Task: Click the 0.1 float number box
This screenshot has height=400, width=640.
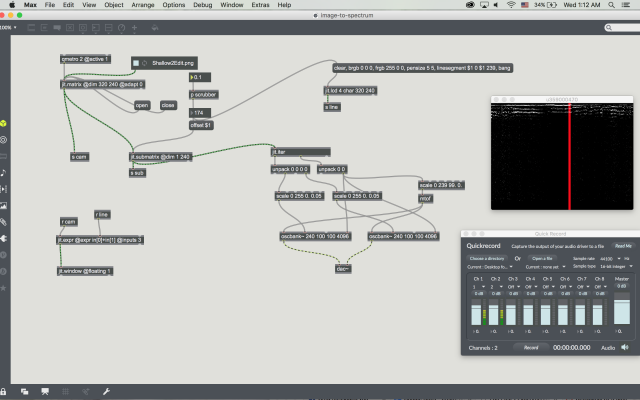Action: pyautogui.click(x=200, y=77)
